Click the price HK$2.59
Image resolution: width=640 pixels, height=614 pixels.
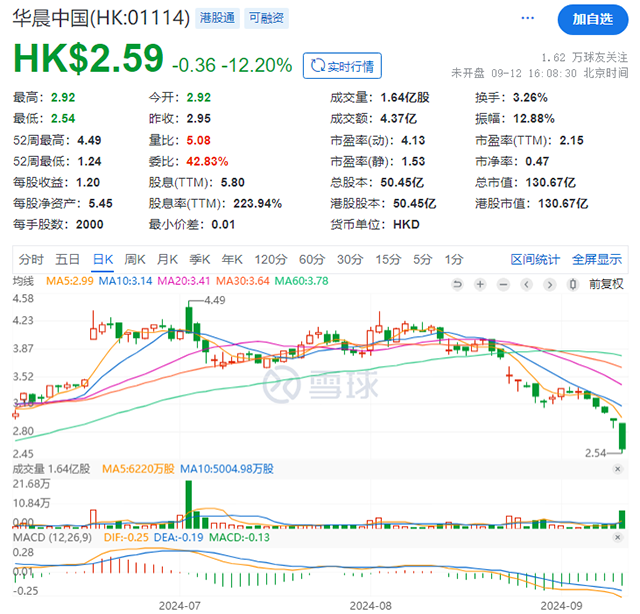(x=89, y=58)
